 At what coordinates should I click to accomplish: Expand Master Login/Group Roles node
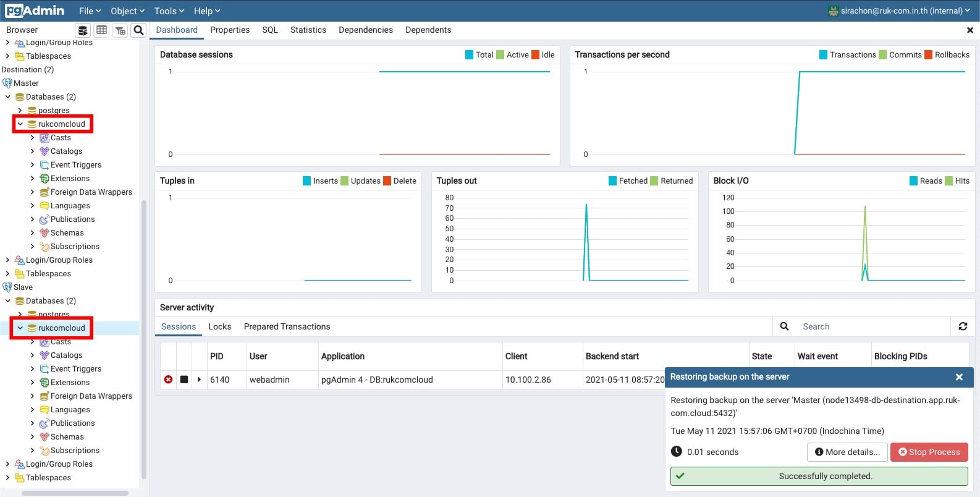pyautogui.click(x=7, y=260)
